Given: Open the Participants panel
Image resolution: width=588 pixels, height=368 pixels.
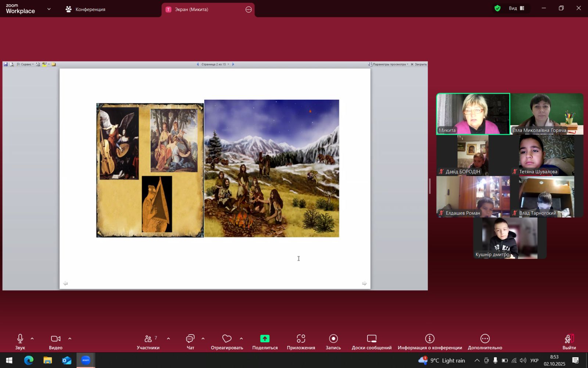Looking at the screenshot, I should [x=148, y=342].
